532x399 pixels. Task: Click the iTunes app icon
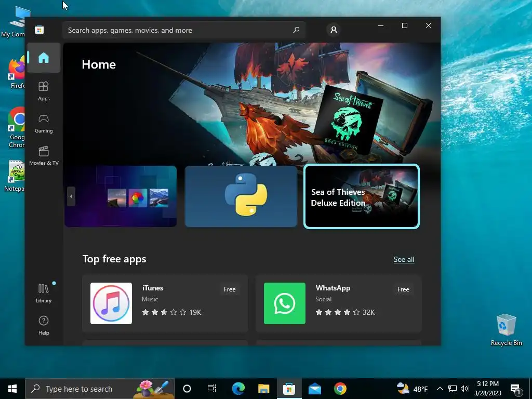[x=111, y=303]
